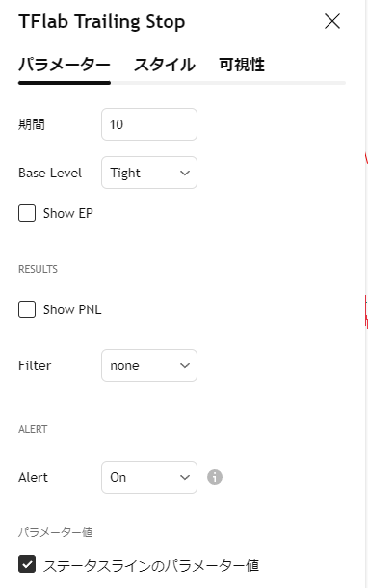Click the Show EP label text
This screenshot has height=588, width=368.
coord(67,213)
